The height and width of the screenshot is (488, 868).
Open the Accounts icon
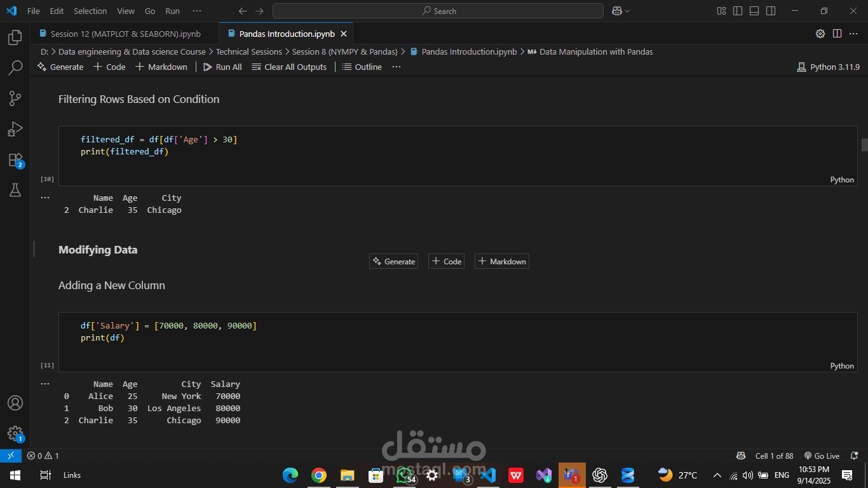click(x=15, y=403)
